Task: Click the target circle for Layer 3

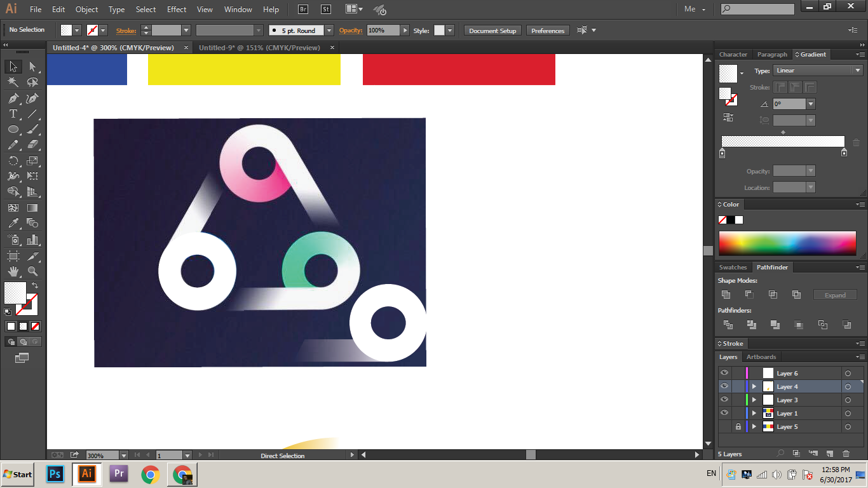Action: pyautogui.click(x=848, y=400)
